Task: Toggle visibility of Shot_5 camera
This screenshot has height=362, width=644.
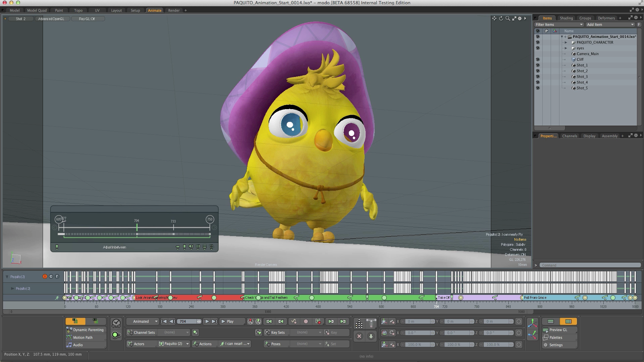Action: pyautogui.click(x=537, y=88)
